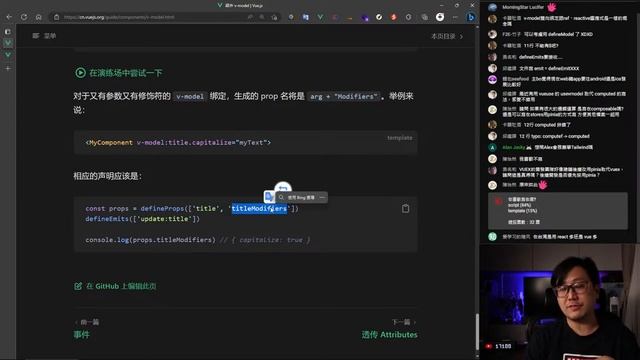Image resolution: width=640 pixels, height=360 pixels.
Task: Open the 在演练场中尝试一下 playground link
Action: pos(119,73)
